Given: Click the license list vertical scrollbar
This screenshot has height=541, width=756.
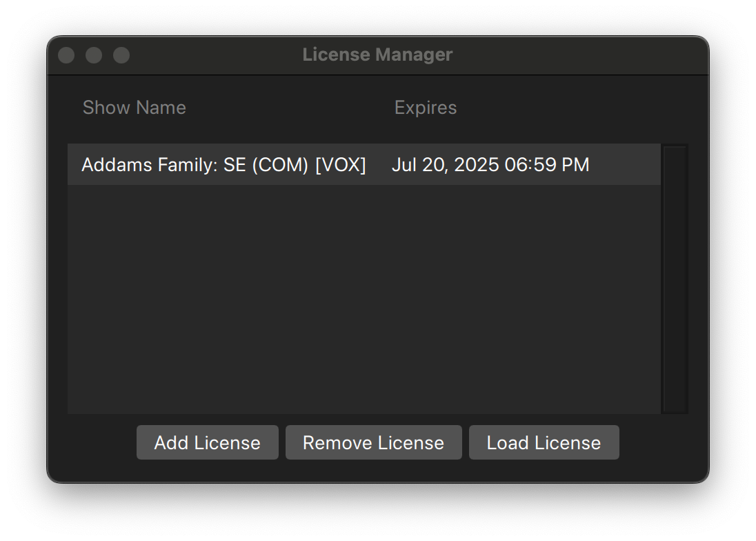Looking at the screenshot, I should point(675,279).
